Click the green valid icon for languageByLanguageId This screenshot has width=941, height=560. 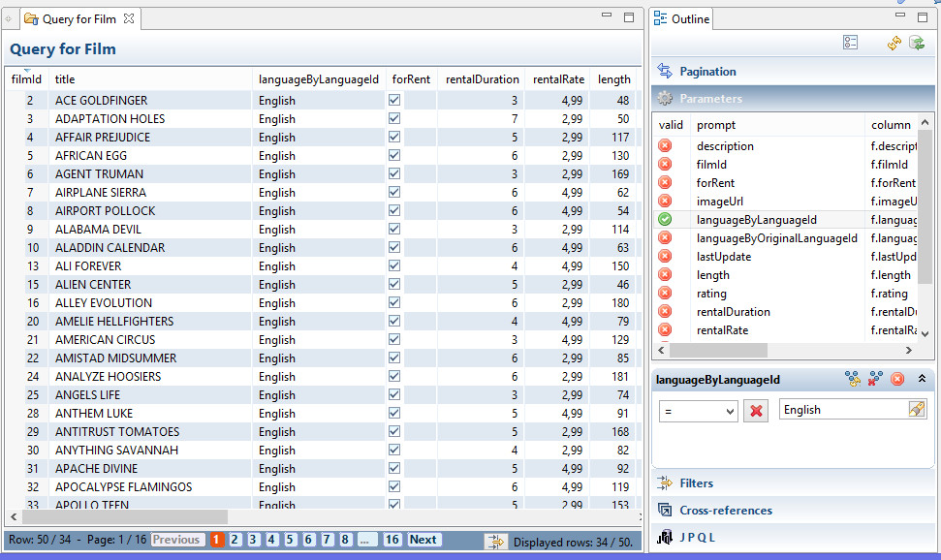(665, 220)
